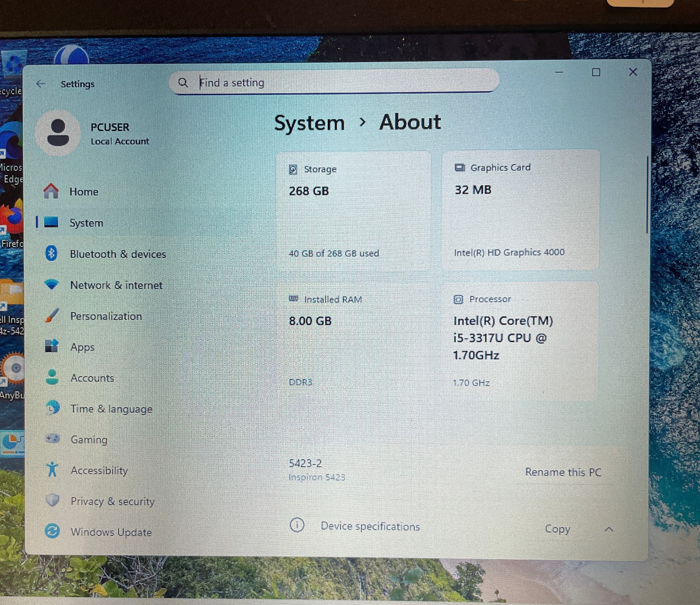
Task: Click the System monitor icon
Action: coord(51,222)
